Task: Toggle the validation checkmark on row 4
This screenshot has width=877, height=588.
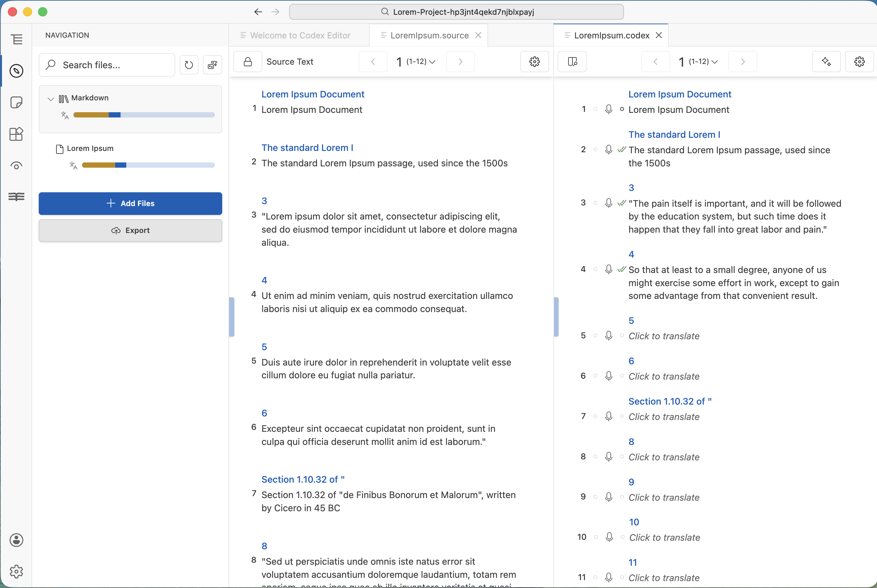Action: point(622,269)
